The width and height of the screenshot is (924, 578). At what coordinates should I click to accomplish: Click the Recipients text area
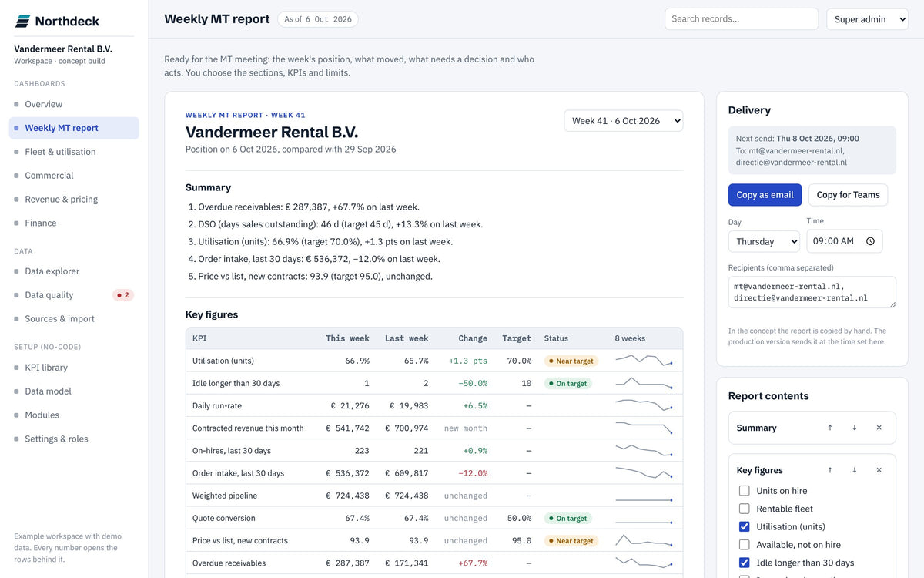pos(812,292)
